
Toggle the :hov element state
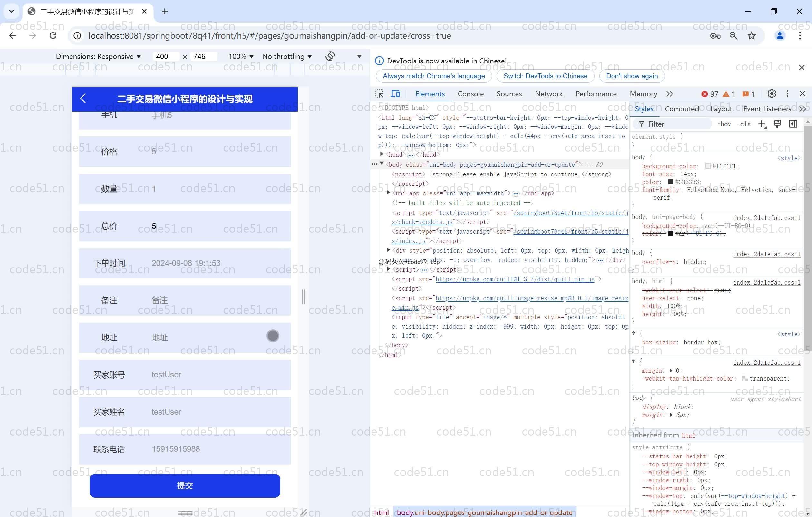tap(724, 124)
